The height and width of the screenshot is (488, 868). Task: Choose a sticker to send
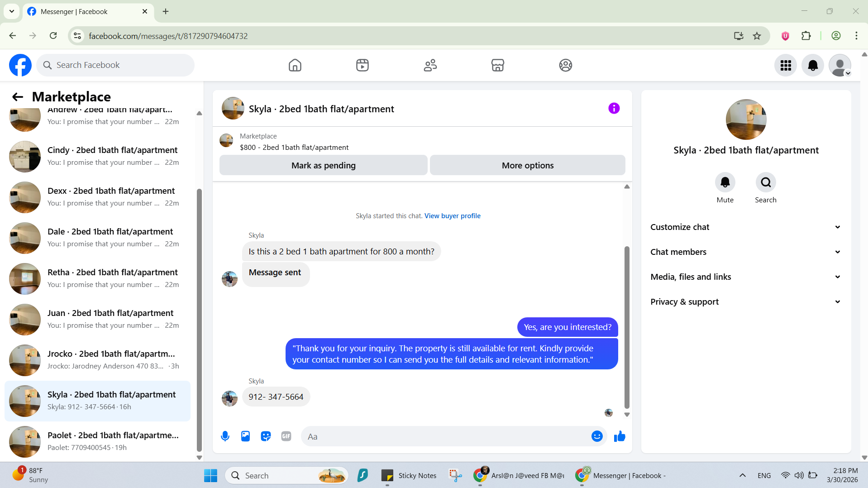pos(266,436)
